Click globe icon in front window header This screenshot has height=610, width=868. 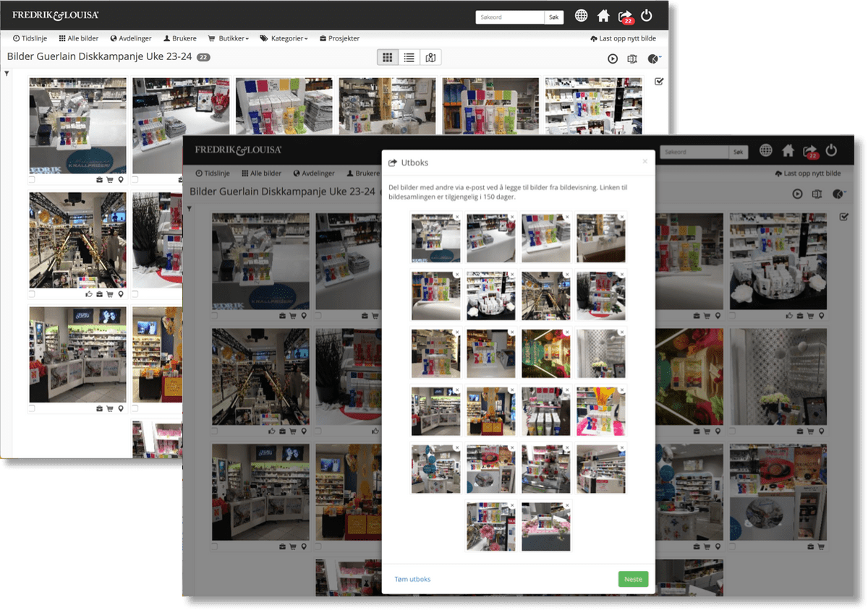click(x=765, y=150)
